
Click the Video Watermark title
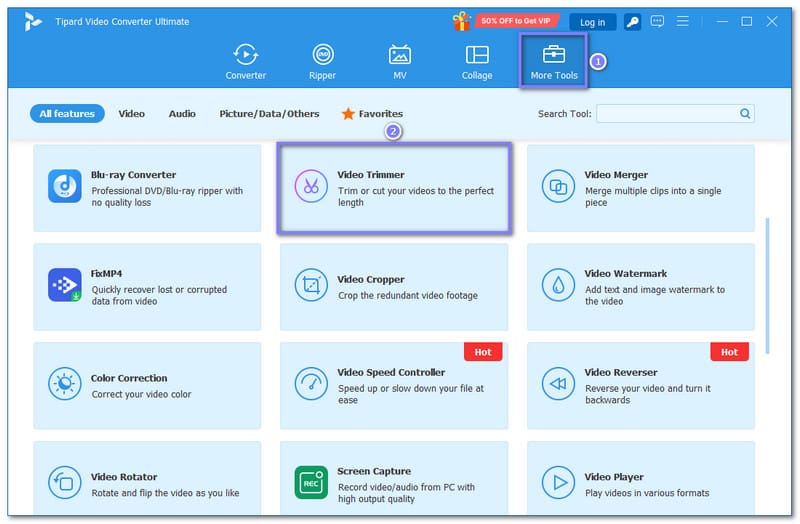(x=626, y=273)
